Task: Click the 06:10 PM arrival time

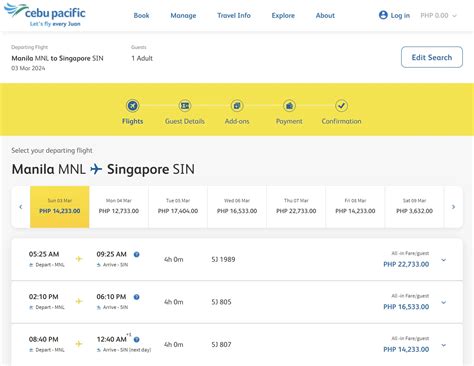Action: 111,297
